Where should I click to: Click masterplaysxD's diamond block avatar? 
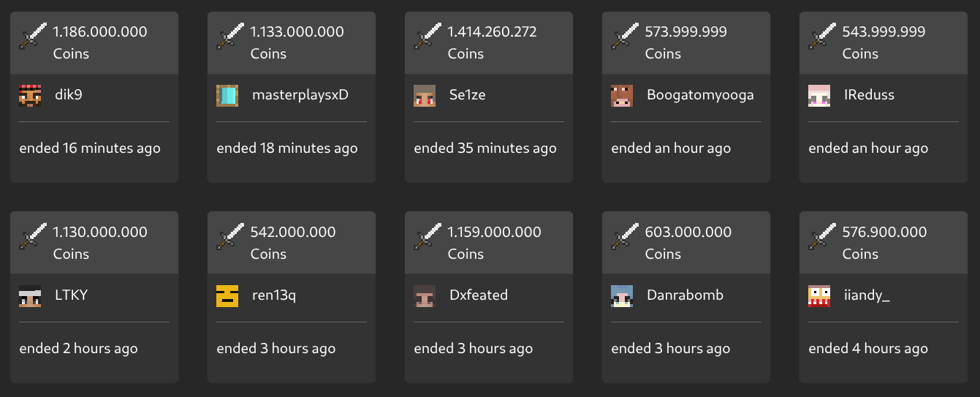click(227, 95)
